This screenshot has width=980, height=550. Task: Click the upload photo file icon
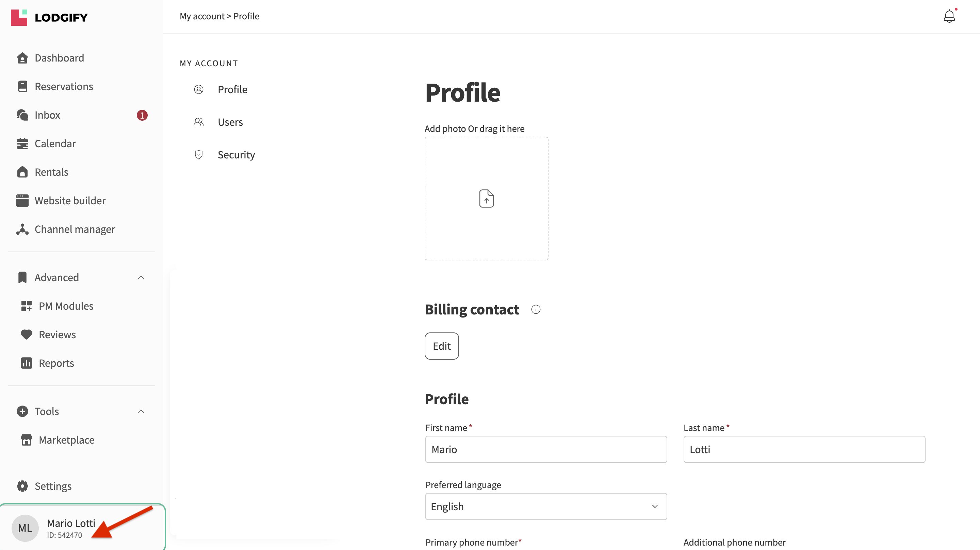click(486, 199)
